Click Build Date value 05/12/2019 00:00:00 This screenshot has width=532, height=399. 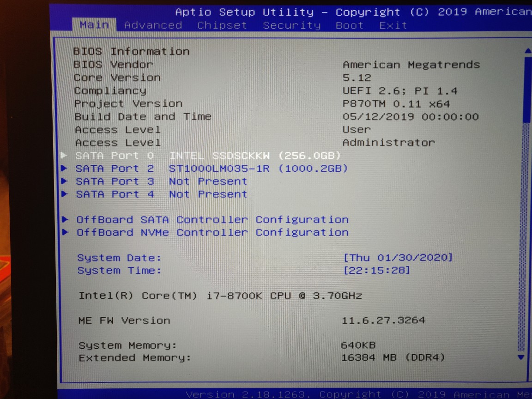[411, 116]
